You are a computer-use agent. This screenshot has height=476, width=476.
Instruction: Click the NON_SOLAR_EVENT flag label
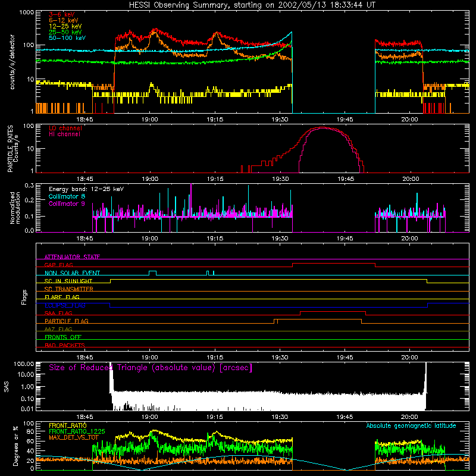point(72,273)
